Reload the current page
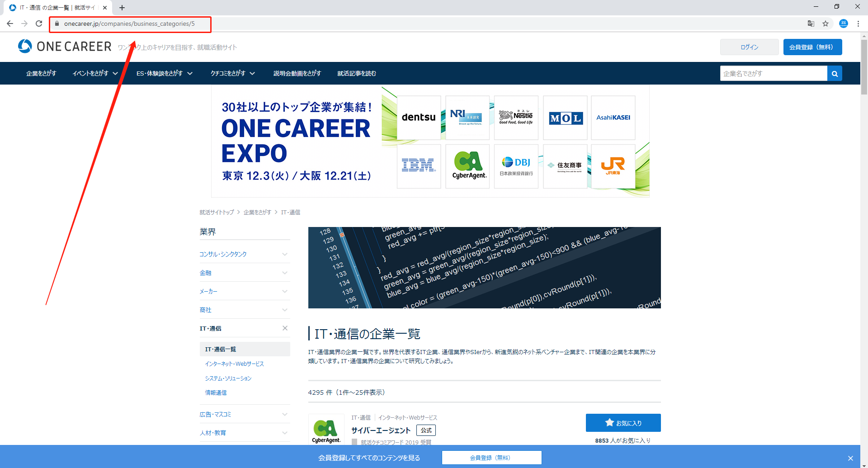868x468 pixels. click(x=39, y=24)
